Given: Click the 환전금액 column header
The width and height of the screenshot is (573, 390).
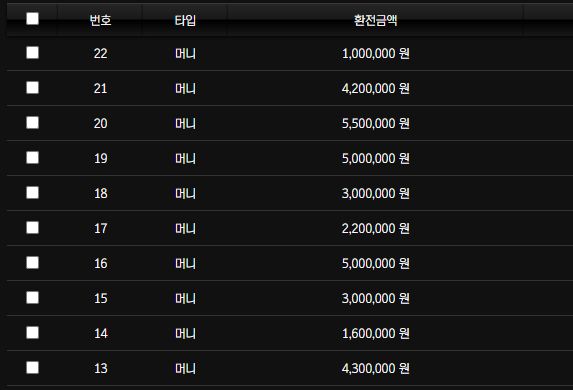Looking at the screenshot, I should [375, 20].
